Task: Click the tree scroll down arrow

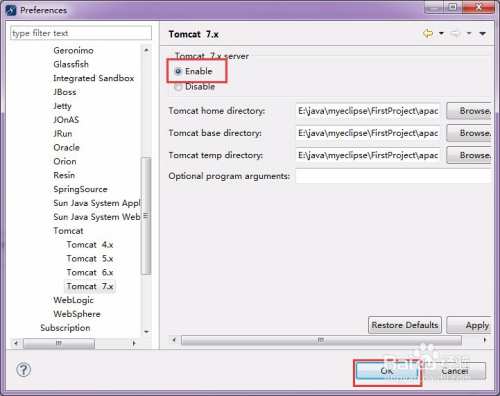Action: (x=146, y=332)
